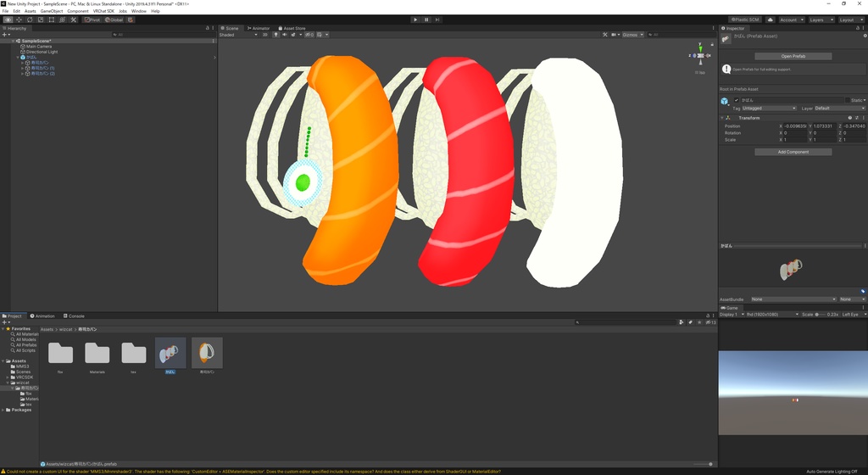This screenshot has height=475, width=868.
Task: Open the Layers dropdown
Action: pyautogui.click(x=821, y=20)
